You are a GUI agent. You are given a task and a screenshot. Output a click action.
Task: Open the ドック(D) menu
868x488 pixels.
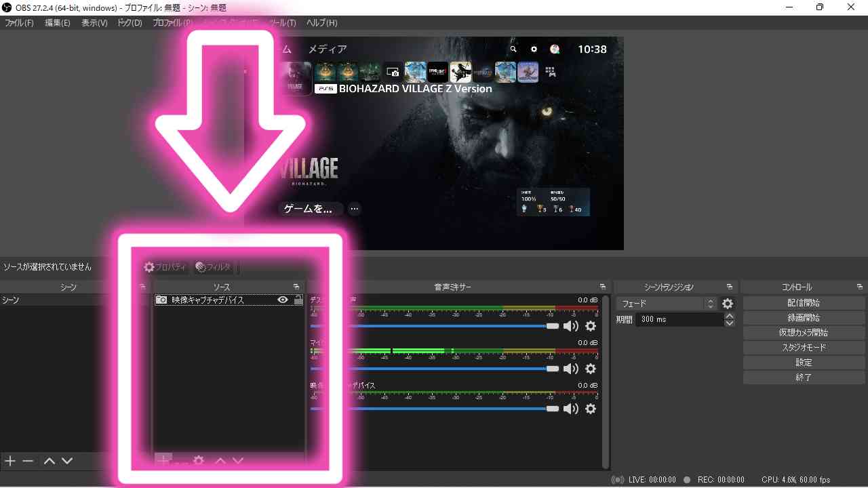(130, 22)
